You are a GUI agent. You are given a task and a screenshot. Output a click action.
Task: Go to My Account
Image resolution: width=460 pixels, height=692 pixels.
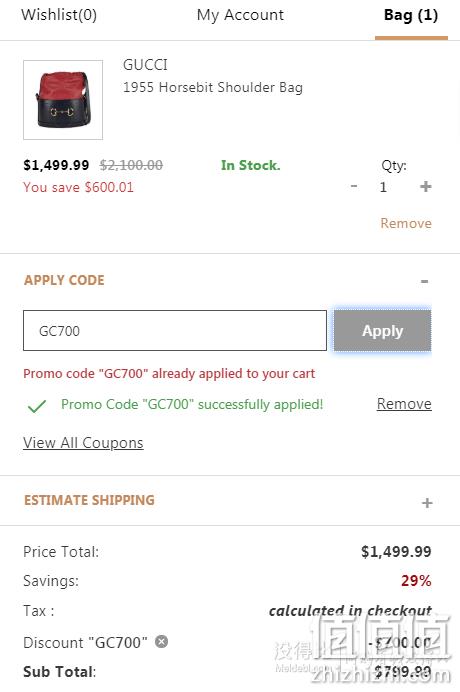[240, 15]
